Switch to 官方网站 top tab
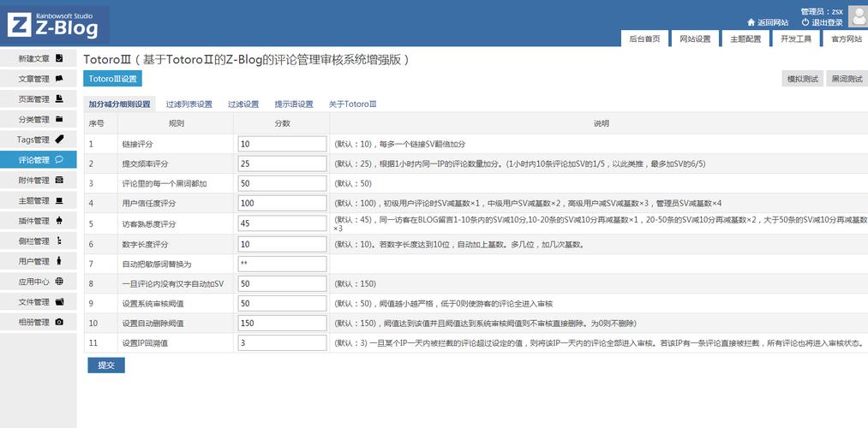868x428 pixels. tap(846, 39)
